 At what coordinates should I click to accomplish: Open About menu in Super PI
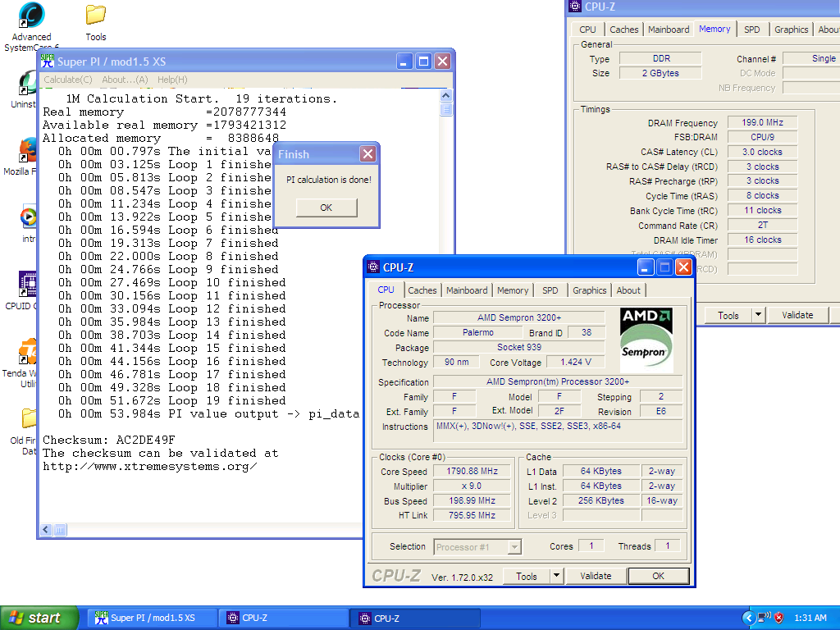(x=125, y=80)
